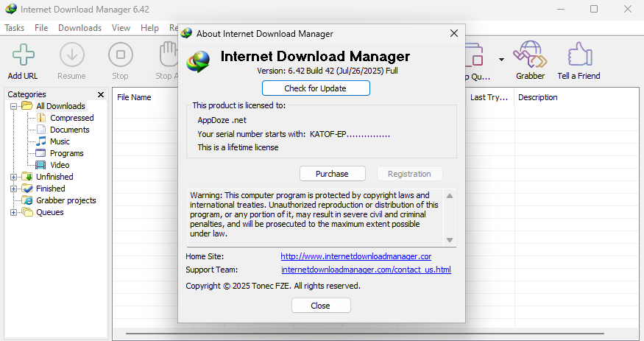Click the horizontal scrollbar of the download list
The width and height of the screenshot is (644, 341).
coord(365,334)
